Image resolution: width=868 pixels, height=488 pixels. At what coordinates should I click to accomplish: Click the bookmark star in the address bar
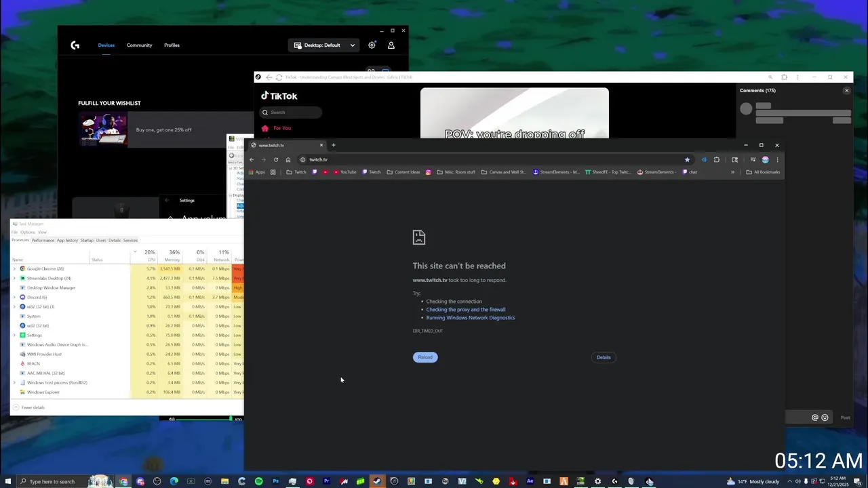687,160
